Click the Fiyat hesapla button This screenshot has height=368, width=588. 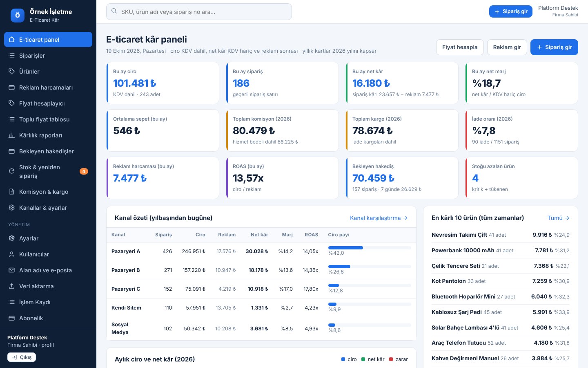tap(460, 47)
